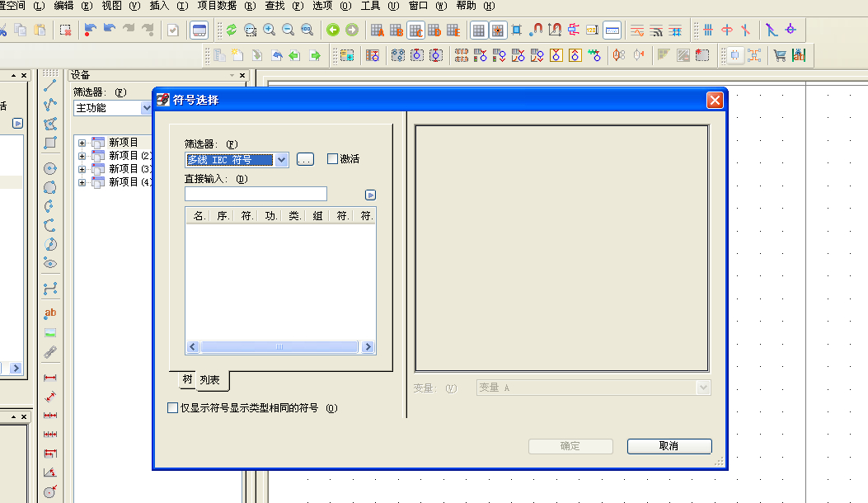The width and height of the screenshot is (868, 503).
Task: Click the 取消 button
Action: pos(669,446)
